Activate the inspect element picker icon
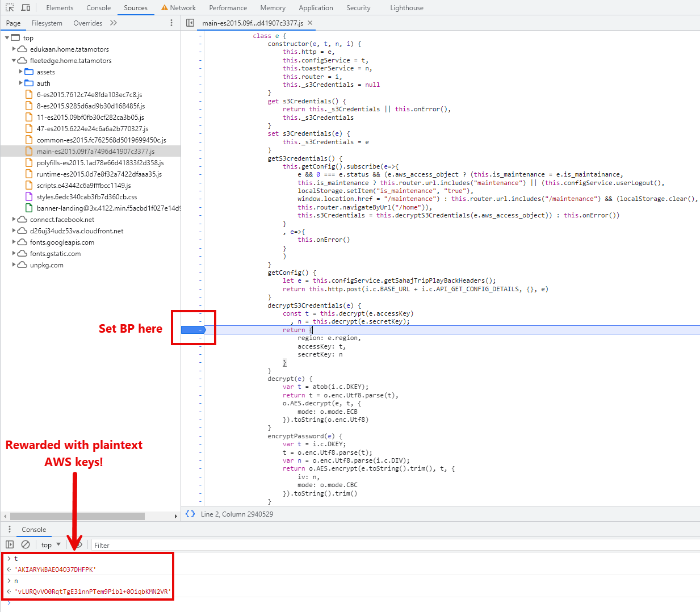The image size is (700, 612). click(x=10, y=7)
